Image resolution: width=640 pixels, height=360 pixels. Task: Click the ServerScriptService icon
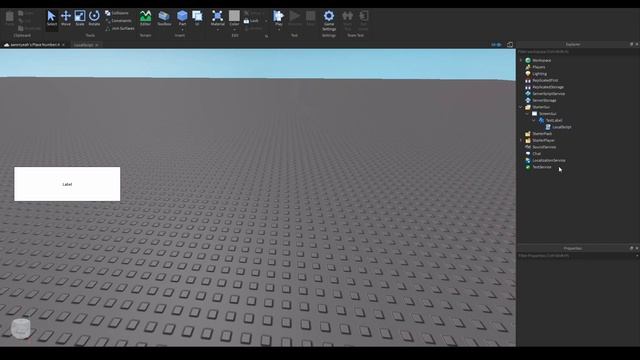(528, 94)
